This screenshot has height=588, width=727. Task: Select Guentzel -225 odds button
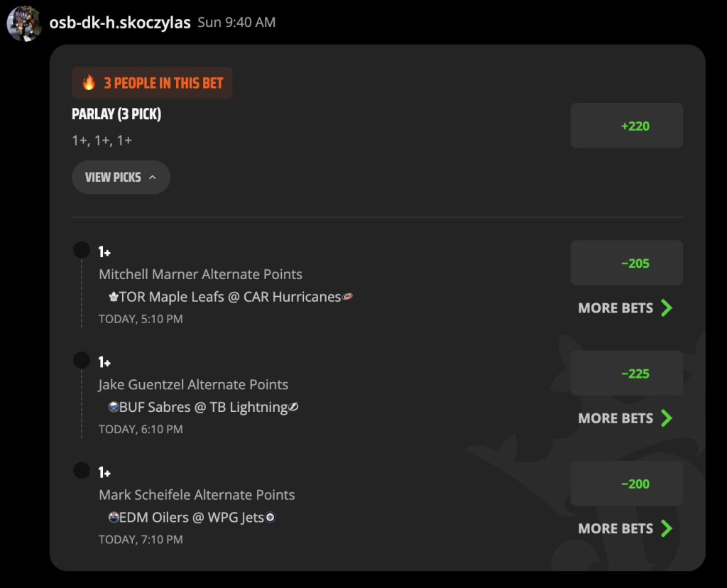[626, 374]
